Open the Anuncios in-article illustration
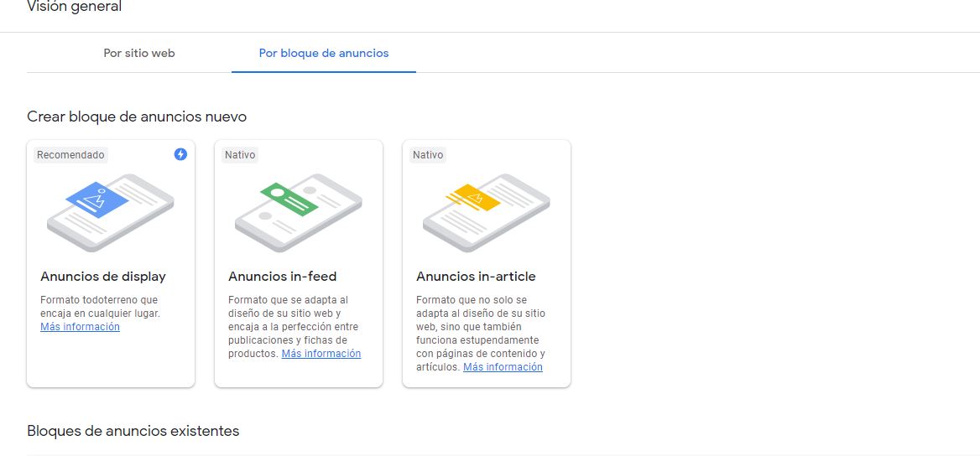 tap(487, 212)
